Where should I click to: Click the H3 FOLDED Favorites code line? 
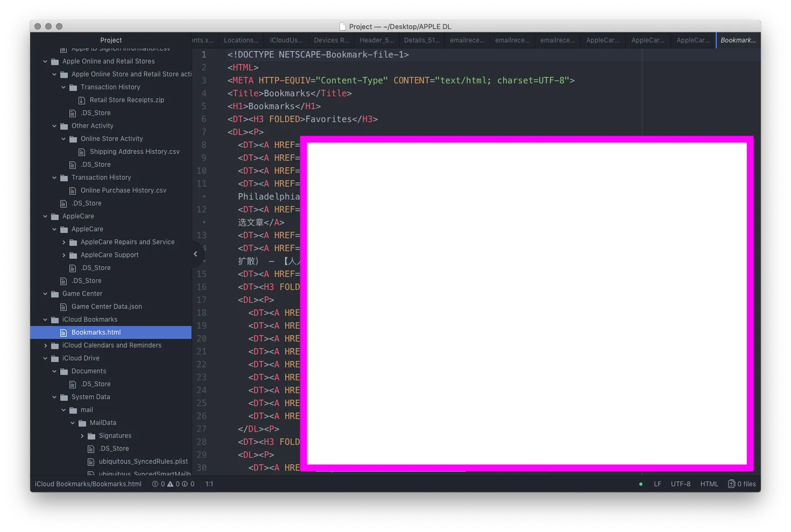[x=302, y=119]
